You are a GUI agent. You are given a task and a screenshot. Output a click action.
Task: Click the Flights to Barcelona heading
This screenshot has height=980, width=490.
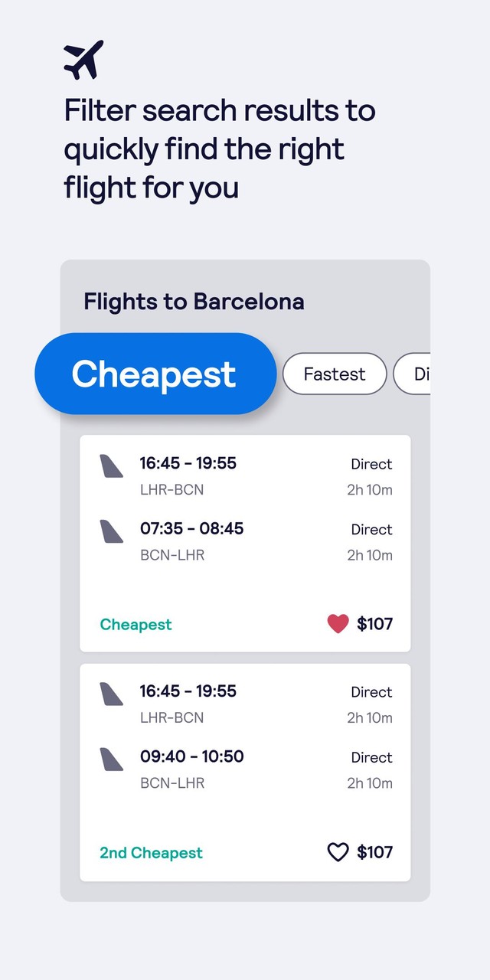pyautogui.click(x=194, y=301)
